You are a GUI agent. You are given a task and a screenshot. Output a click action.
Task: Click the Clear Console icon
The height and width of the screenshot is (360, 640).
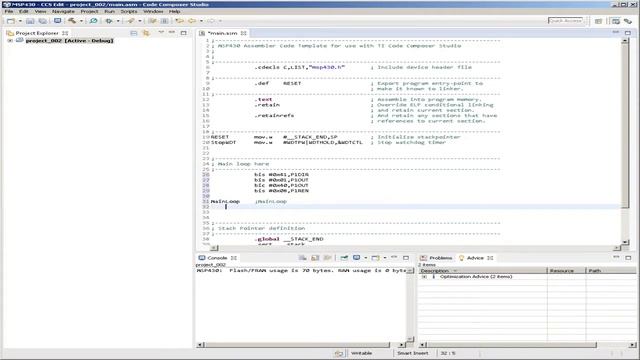click(303, 258)
